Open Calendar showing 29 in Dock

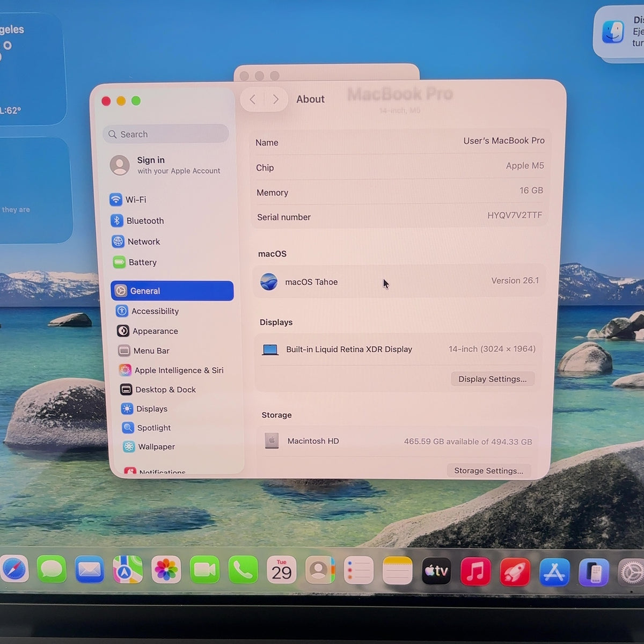tap(282, 570)
